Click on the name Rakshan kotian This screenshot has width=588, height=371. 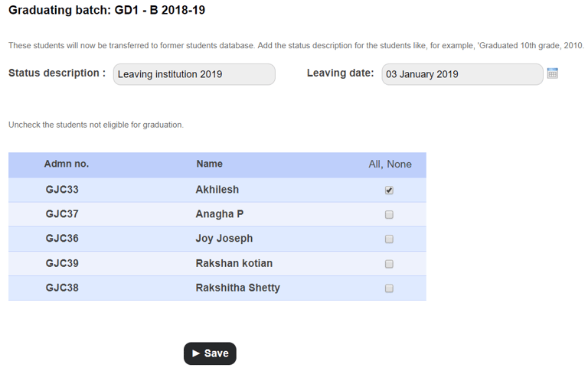(234, 263)
